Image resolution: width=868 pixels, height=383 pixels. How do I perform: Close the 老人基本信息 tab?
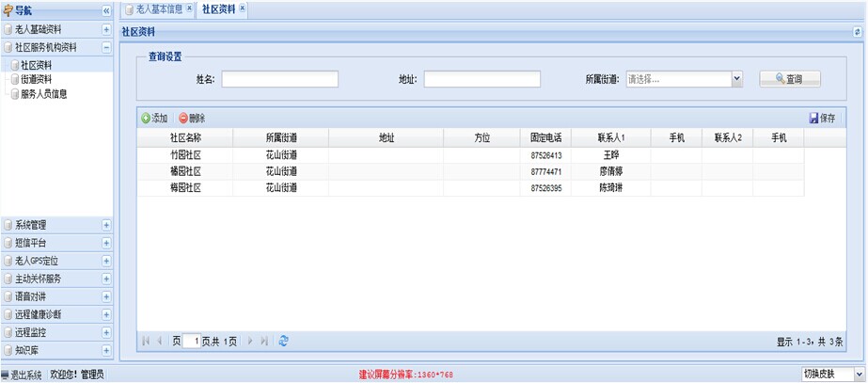[189, 8]
